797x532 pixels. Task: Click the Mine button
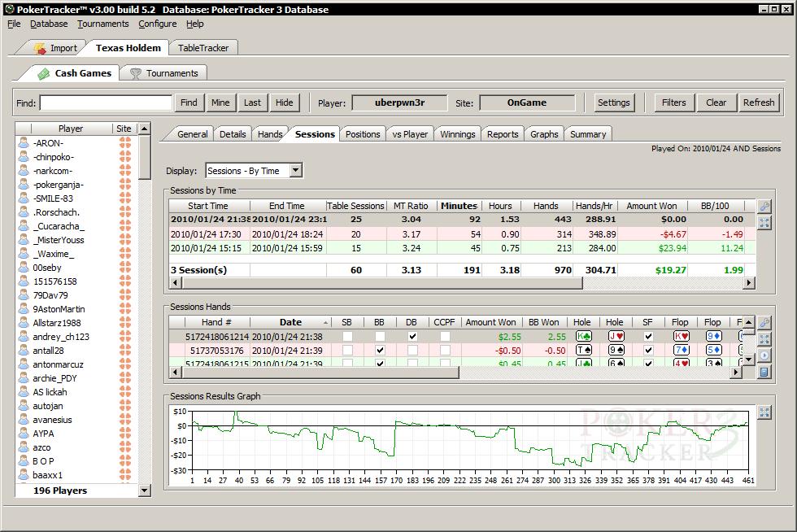click(220, 102)
